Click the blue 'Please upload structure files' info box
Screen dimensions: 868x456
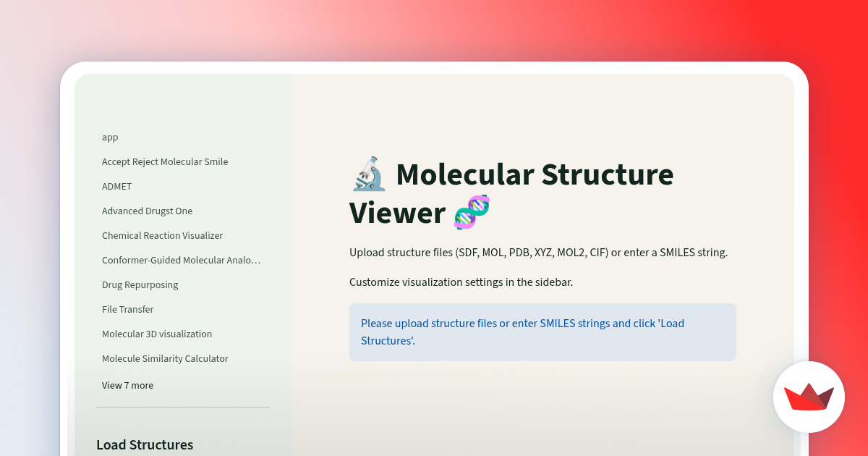coord(542,332)
